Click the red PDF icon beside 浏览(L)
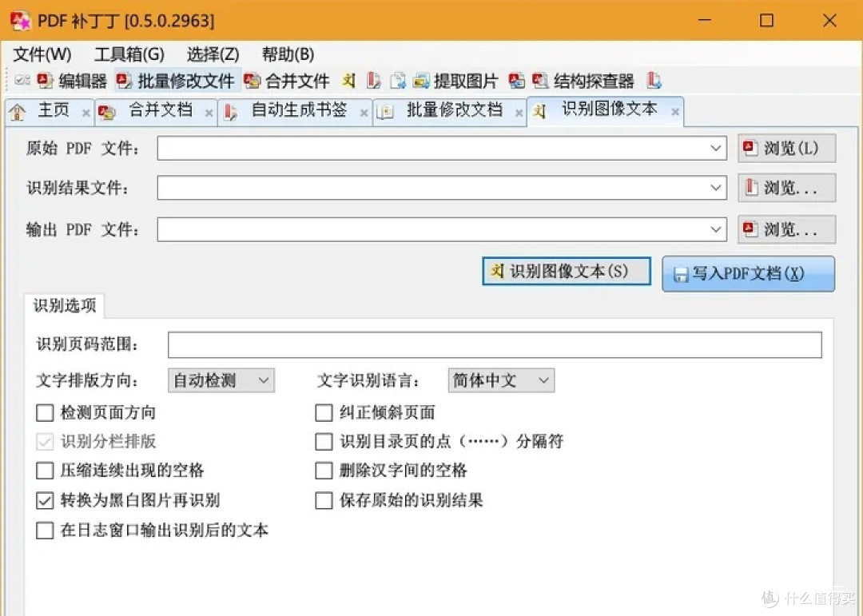Viewport: 863px width, 616px height. [750, 147]
